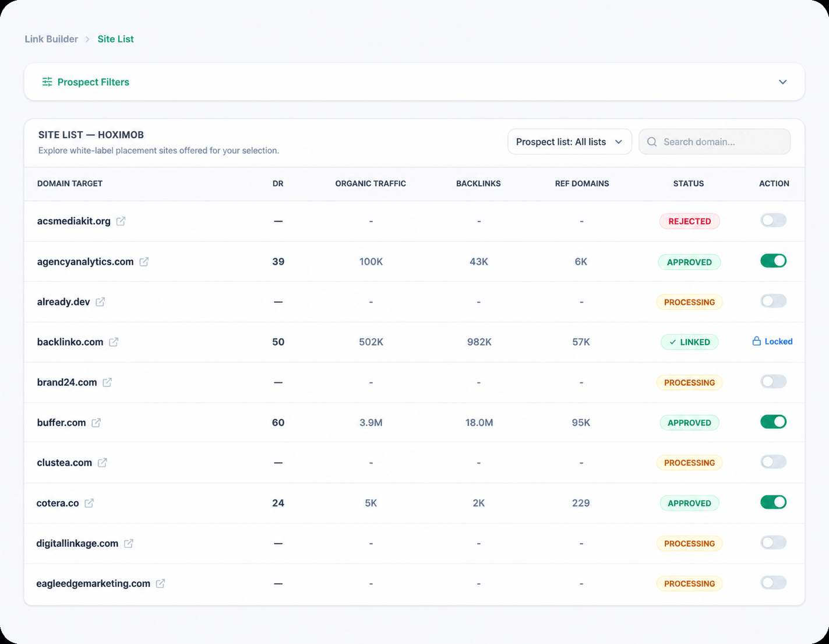Turn off the buffer.com toggle

tap(773, 421)
